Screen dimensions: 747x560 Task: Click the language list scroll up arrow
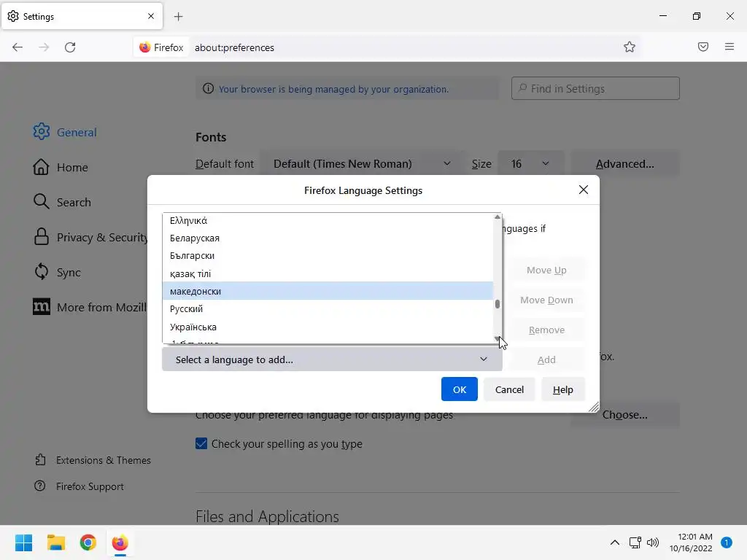click(x=498, y=217)
